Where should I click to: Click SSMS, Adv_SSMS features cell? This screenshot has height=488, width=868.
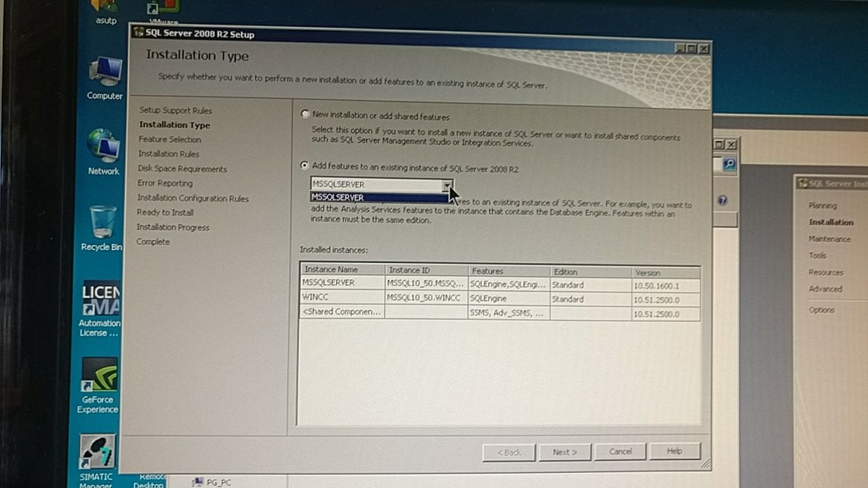(509, 312)
